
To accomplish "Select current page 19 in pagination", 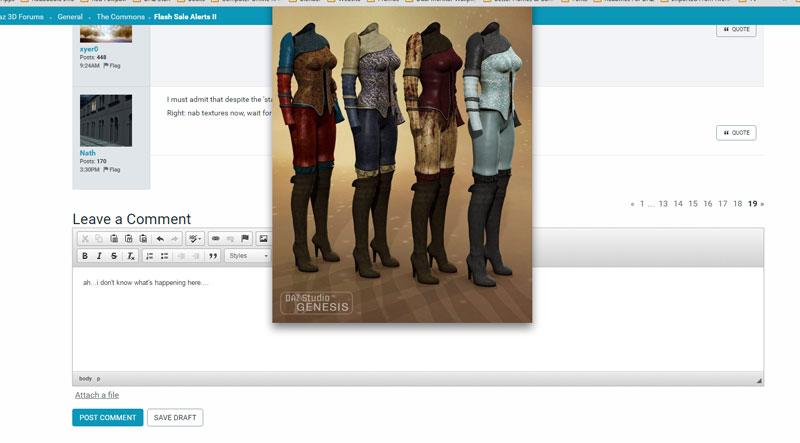I will [753, 204].
